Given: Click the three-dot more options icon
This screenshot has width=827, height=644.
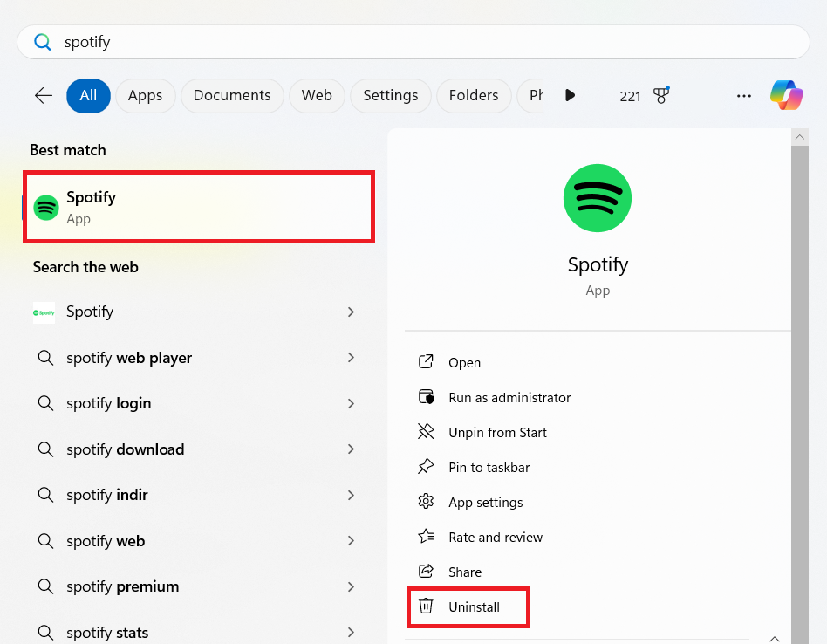Looking at the screenshot, I should click(743, 96).
